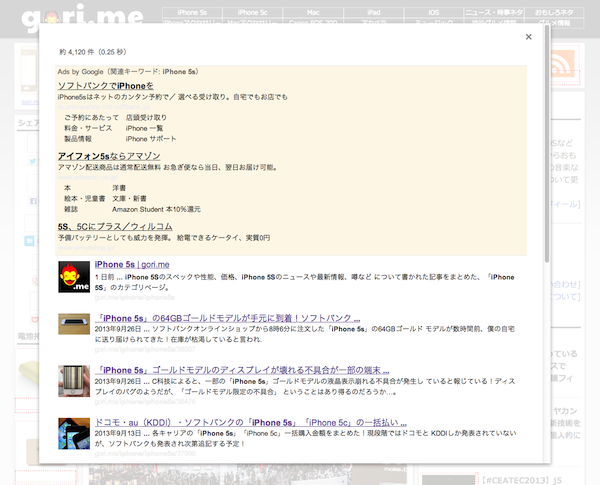Click the overlay vertical scrollbar thumb

[x=547, y=144]
